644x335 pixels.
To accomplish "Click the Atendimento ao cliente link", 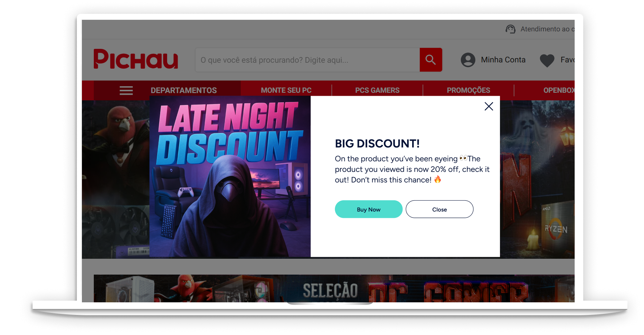I will pos(547,29).
